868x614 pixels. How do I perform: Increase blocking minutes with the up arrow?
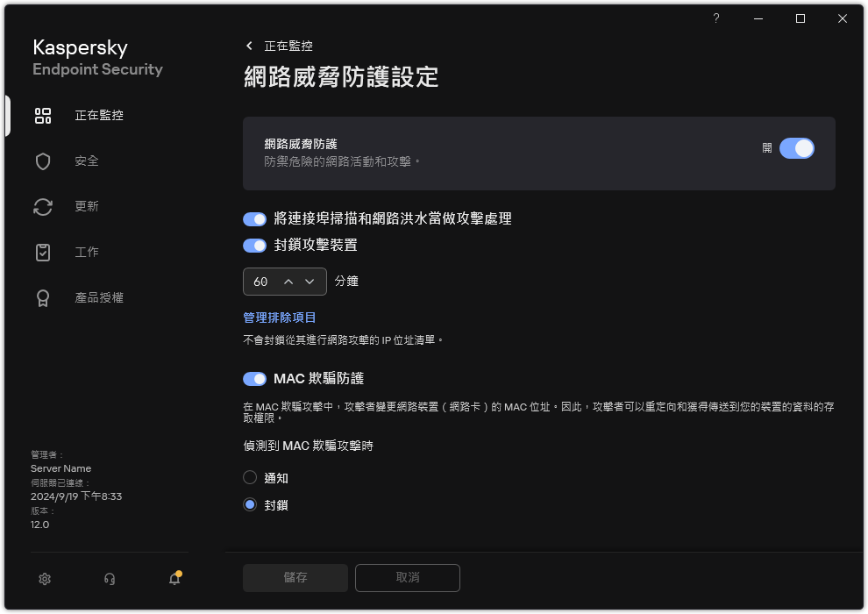tap(288, 282)
